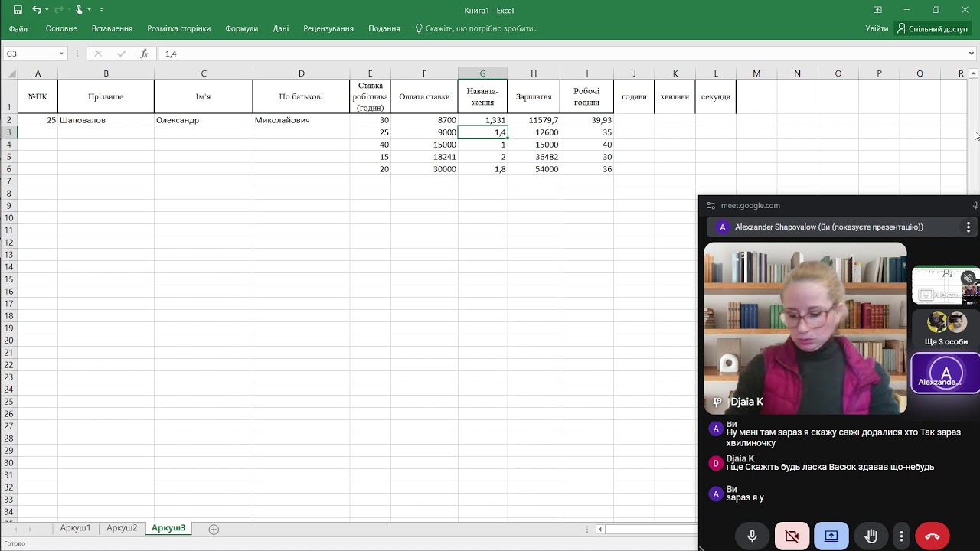Click the pin icon beside Djaia K name
This screenshot has width=980, height=551.
pyautogui.click(x=717, y=402)
